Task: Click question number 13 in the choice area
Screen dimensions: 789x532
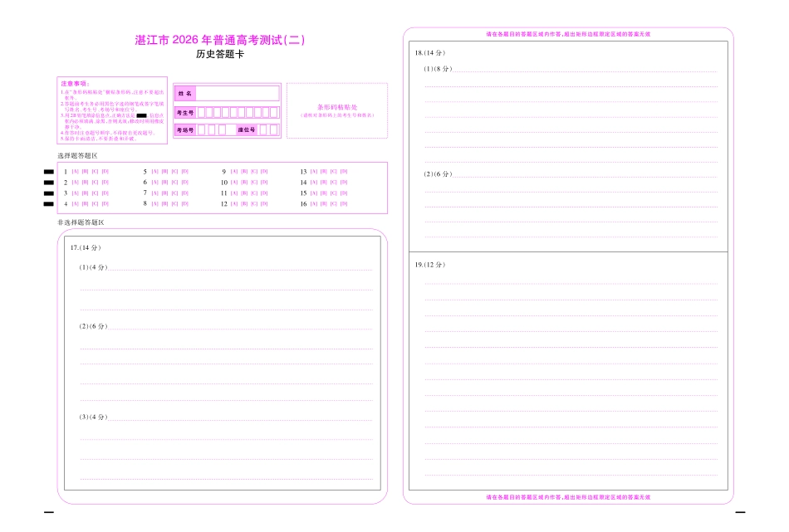Action: (303, 172)
